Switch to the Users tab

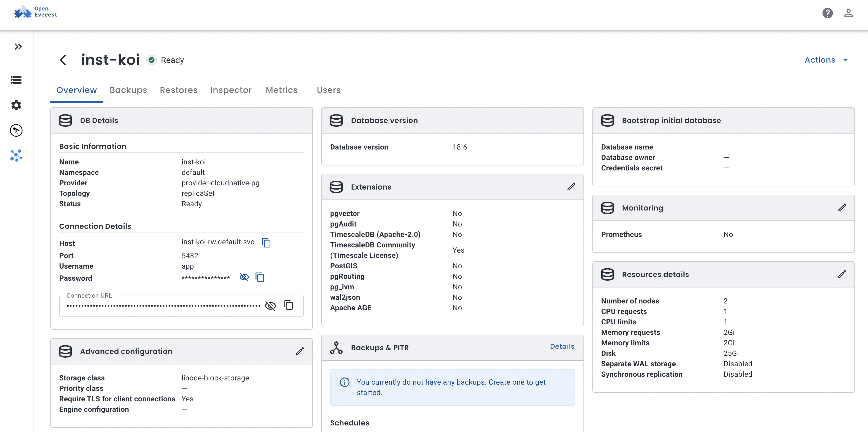tap(329, 90)
